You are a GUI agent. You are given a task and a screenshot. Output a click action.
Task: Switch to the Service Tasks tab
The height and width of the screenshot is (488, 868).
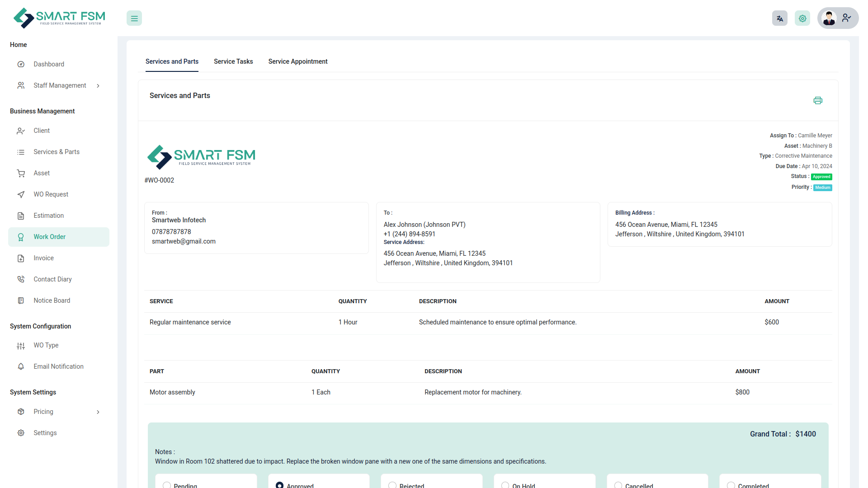(233, 61)
